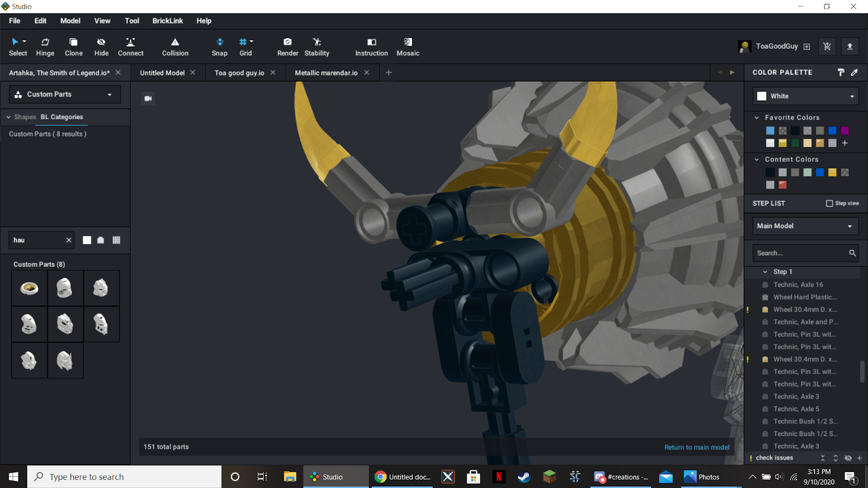Viewport: 868px width, 488px height.
Task: Switch parts list to large thumbnail view
Action: click(87, 240)
